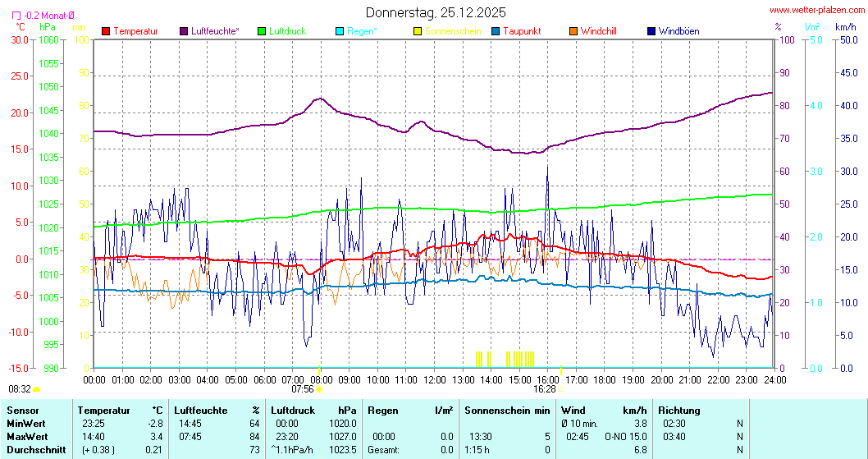The height and width of the screenshot is (459, 868).
Task: Click the dark blue Windböen legend square
Action: click(x=651, y=31)
